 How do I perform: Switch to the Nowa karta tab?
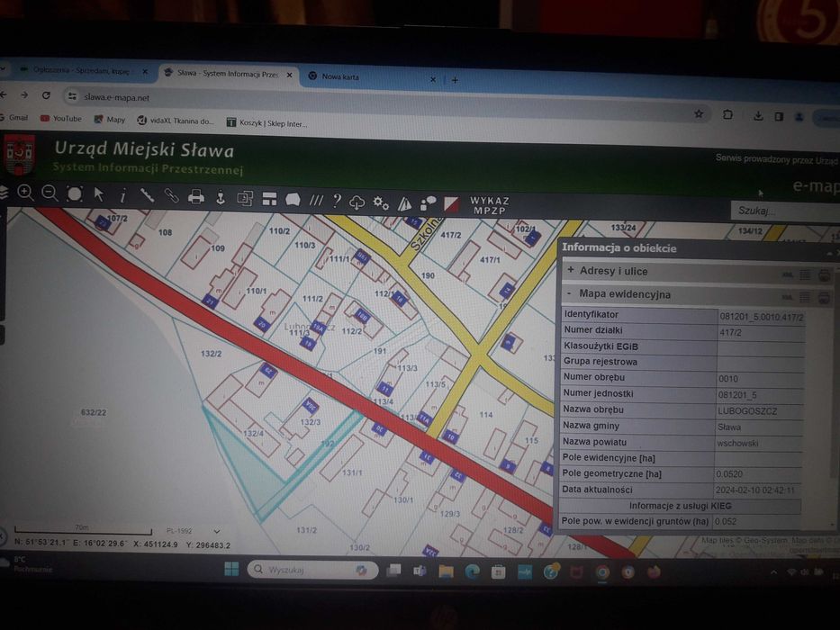[x=373, y=77]
